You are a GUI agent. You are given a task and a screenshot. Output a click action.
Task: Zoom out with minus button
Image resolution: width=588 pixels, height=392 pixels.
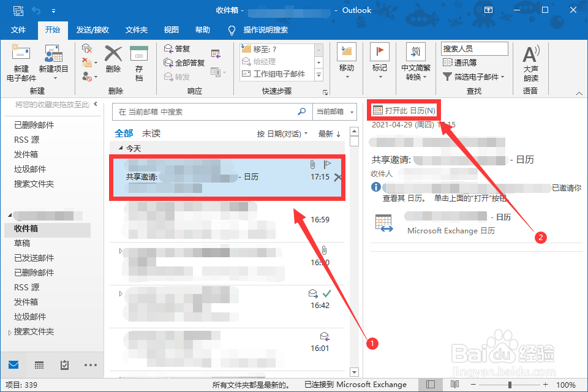[473, 385]
